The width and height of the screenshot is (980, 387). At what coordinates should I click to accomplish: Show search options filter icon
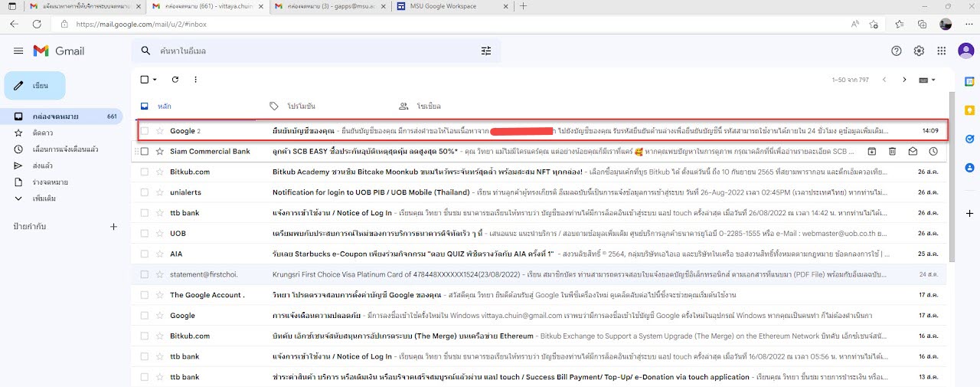[x=486, y=51]
